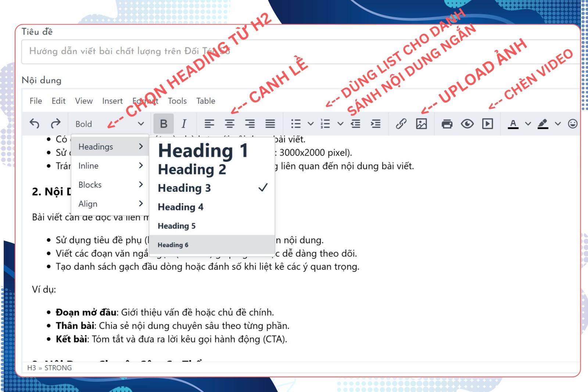Click H3 in the status path bar
Screen dimensions: 588x392
(32, 368)
